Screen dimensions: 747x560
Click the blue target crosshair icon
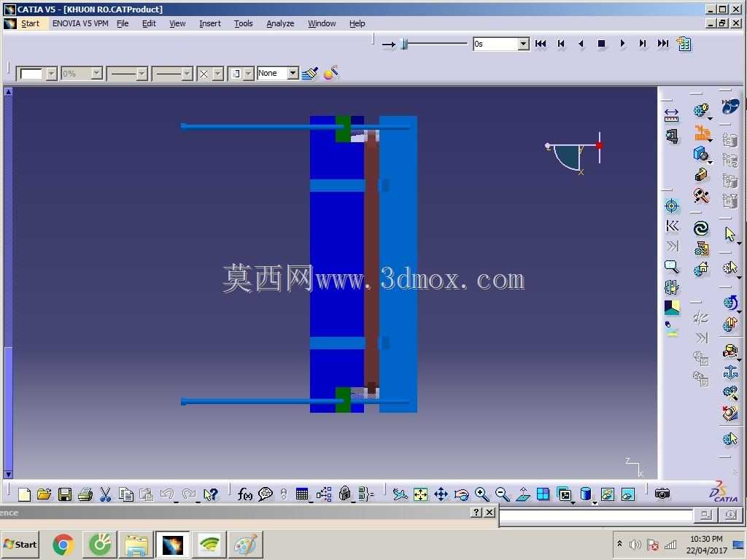point(671,206)
